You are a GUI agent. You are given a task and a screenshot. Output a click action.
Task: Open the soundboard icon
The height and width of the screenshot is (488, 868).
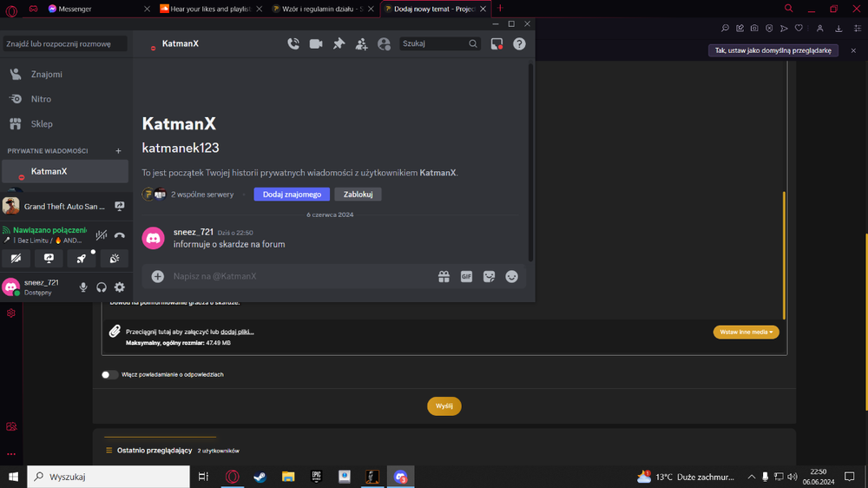click(x=115, y=259)
